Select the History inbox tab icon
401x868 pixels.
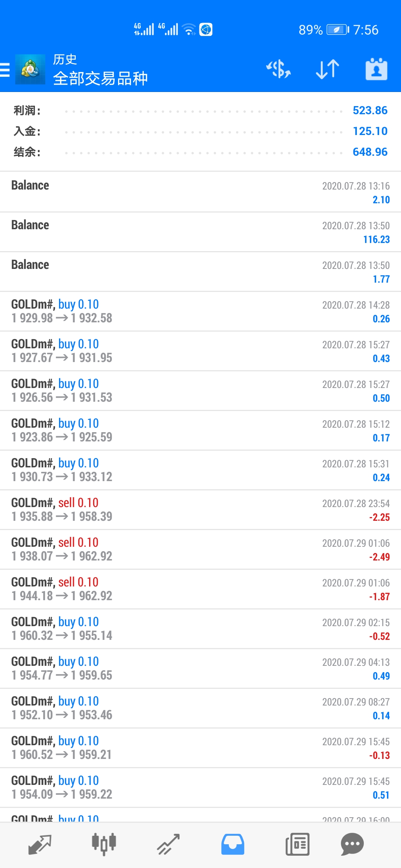(233, 844)
